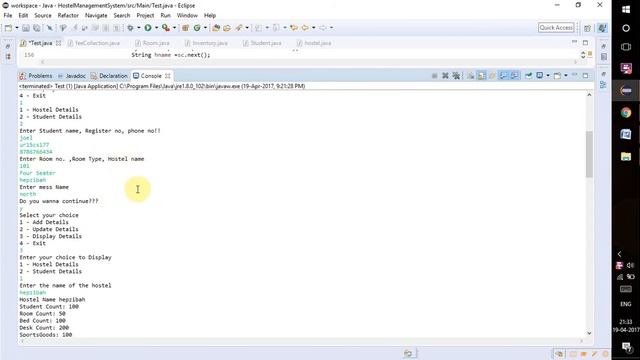
Task: Click the Clear Console icon
Action: point(470,76)
